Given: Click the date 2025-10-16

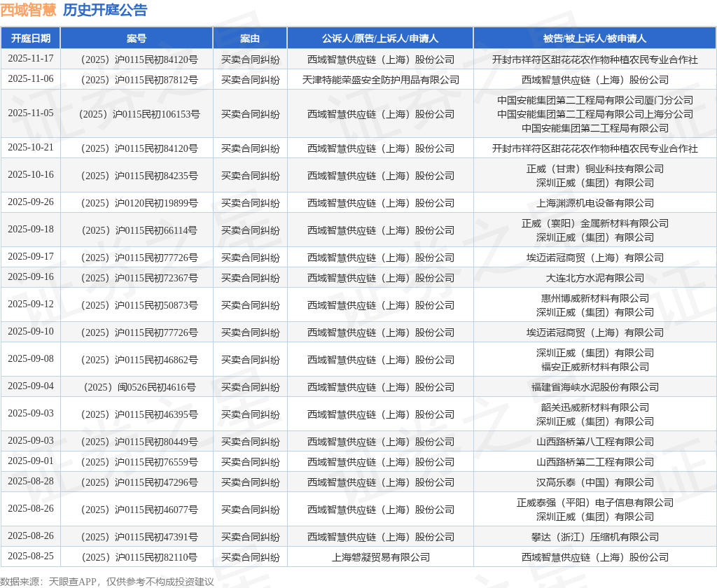Looking at the screenshot, I should 31,175.
